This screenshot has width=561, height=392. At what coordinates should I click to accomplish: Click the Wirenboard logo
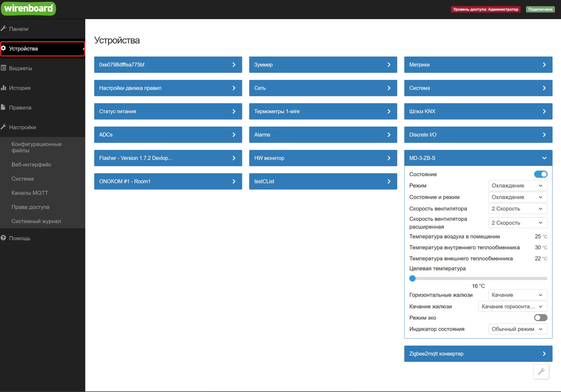(28, 8)
